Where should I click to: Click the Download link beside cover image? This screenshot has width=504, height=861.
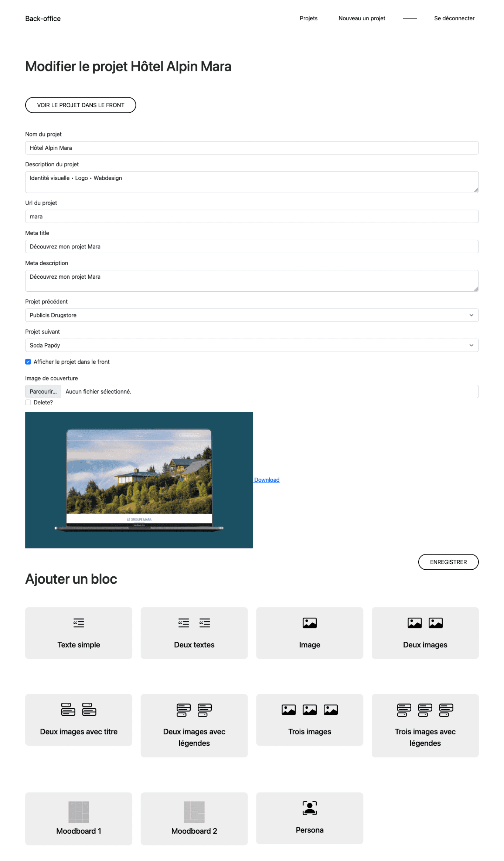point(266,479)
